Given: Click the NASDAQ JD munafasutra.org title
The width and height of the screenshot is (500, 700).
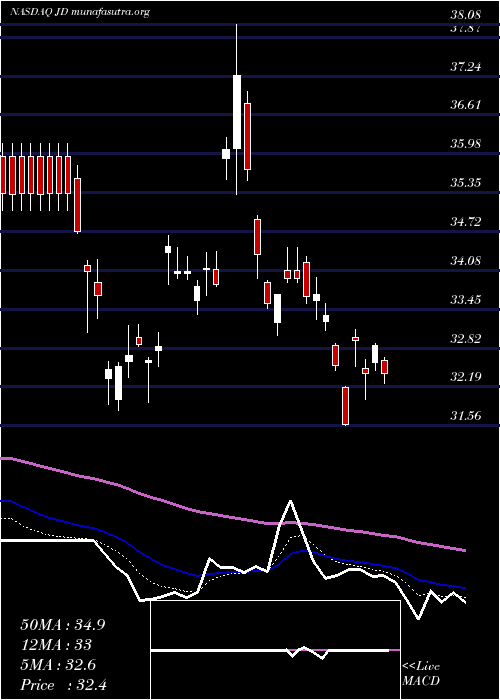Looking at the screenshot, I should click(x=80, y=13).
